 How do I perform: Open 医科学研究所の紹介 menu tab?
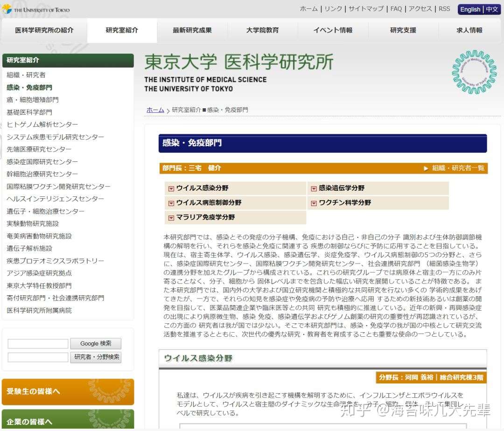coord(44,30)
